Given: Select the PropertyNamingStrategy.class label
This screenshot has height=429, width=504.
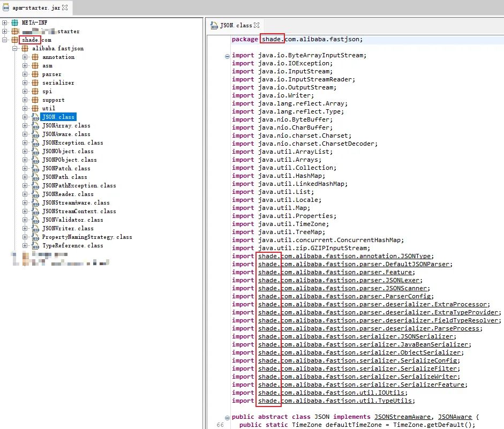Looking at the screenshot, I should tap(87, 237).
